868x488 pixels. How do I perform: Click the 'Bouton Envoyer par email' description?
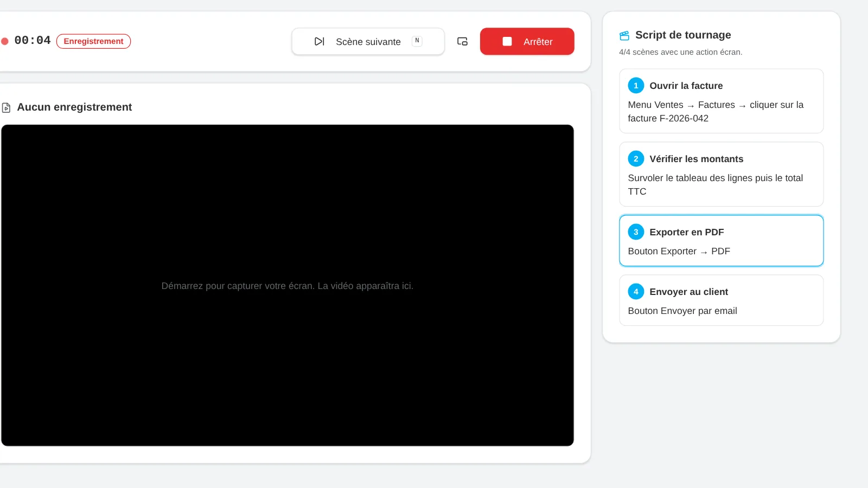click(x=682, y=311)
